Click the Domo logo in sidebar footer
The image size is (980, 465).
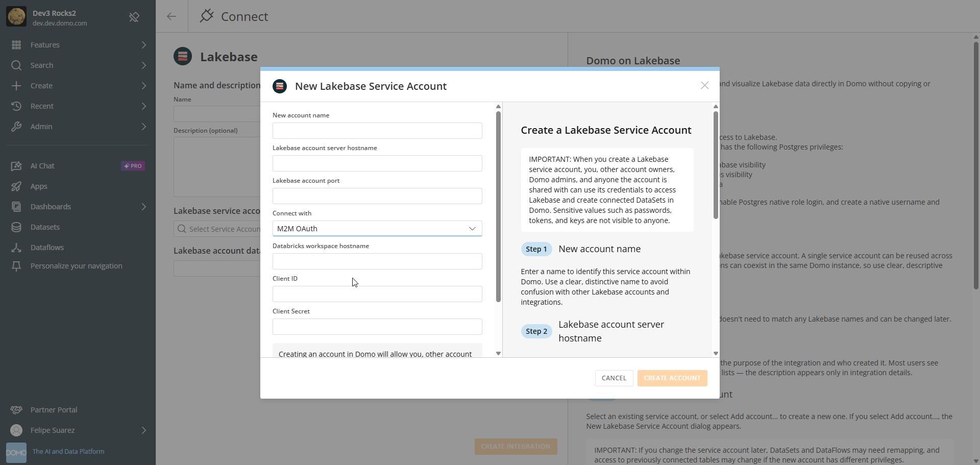pos(16,453)
